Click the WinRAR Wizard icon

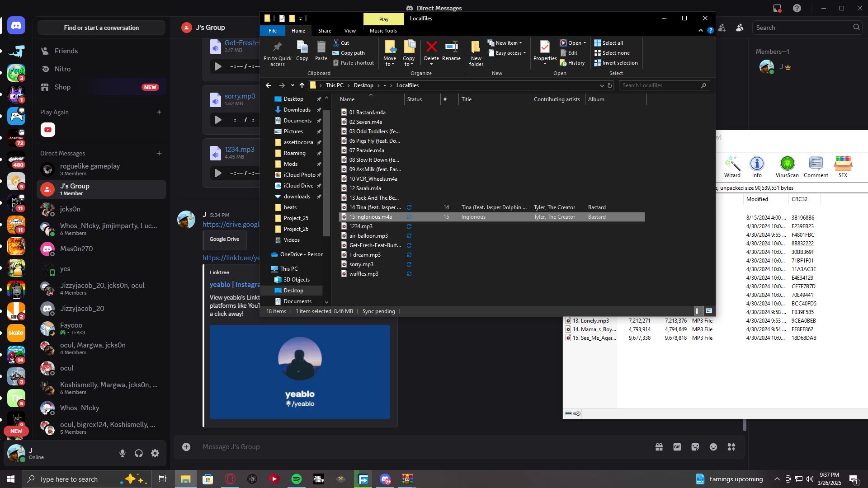click(732, 164)
